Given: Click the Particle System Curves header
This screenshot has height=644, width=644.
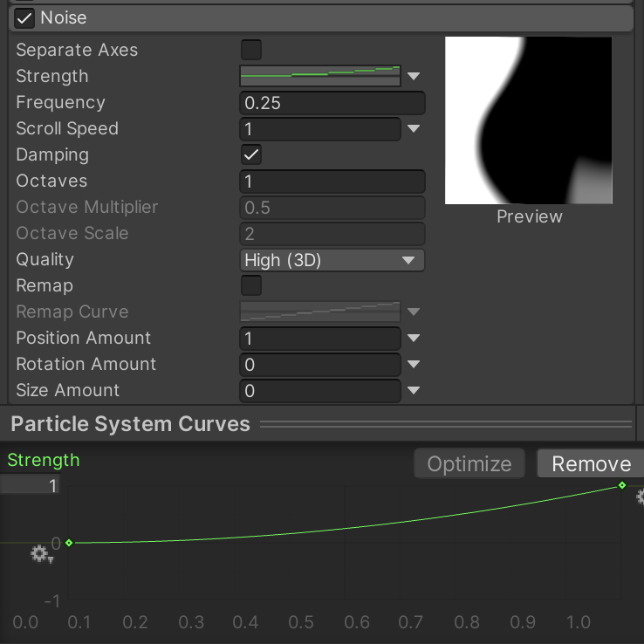Looking at the screenshot, I should [131, 425].
